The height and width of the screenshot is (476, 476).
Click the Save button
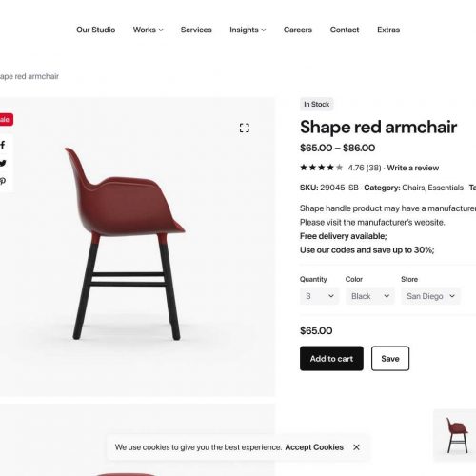[x=390, y=358]
